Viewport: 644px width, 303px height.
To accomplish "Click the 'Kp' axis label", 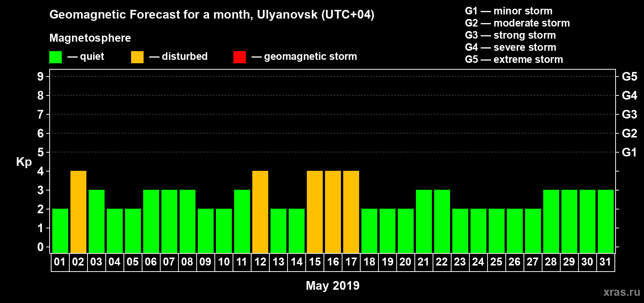I will (x=24, y=162).
